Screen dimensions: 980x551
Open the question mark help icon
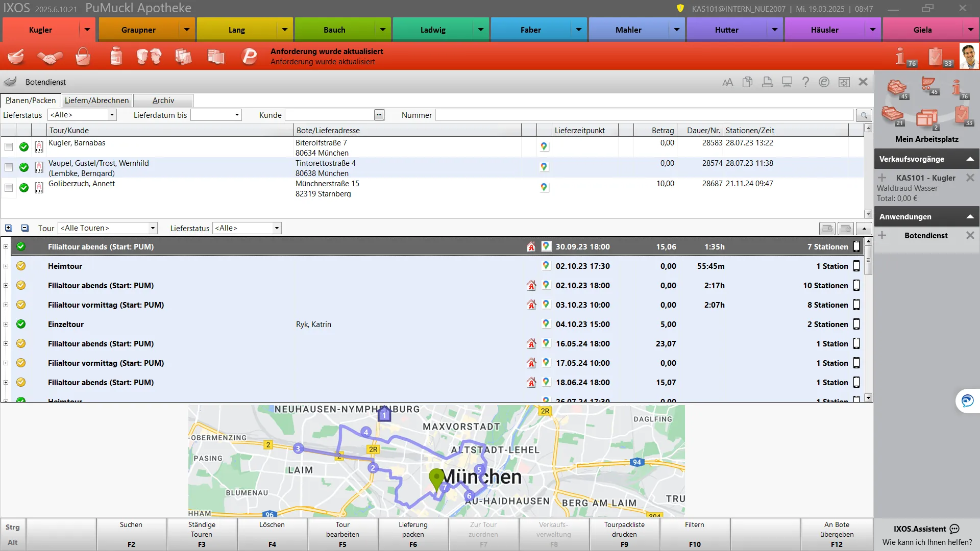[805, 82]
